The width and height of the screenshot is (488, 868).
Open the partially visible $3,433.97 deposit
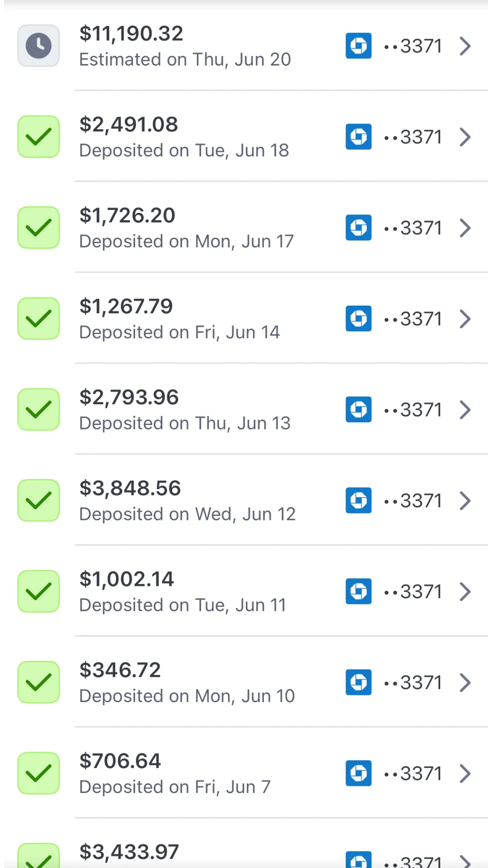[x=129, y=853]
